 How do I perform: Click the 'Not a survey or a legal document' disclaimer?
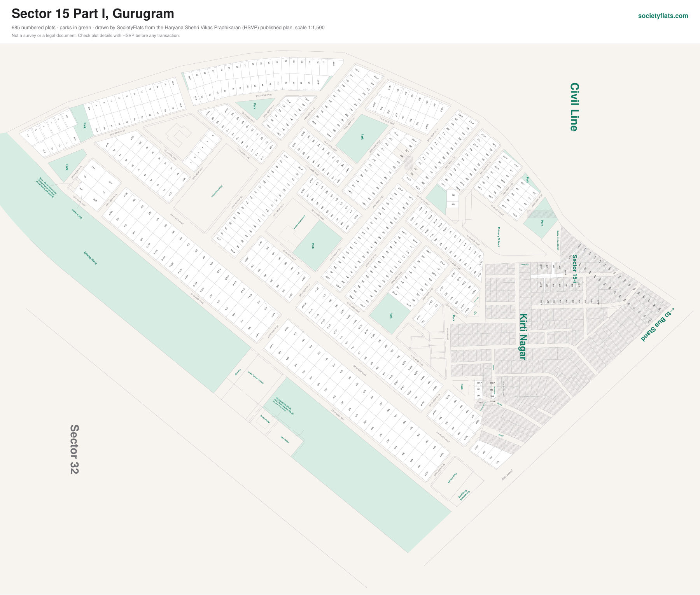tap(96, 36)
